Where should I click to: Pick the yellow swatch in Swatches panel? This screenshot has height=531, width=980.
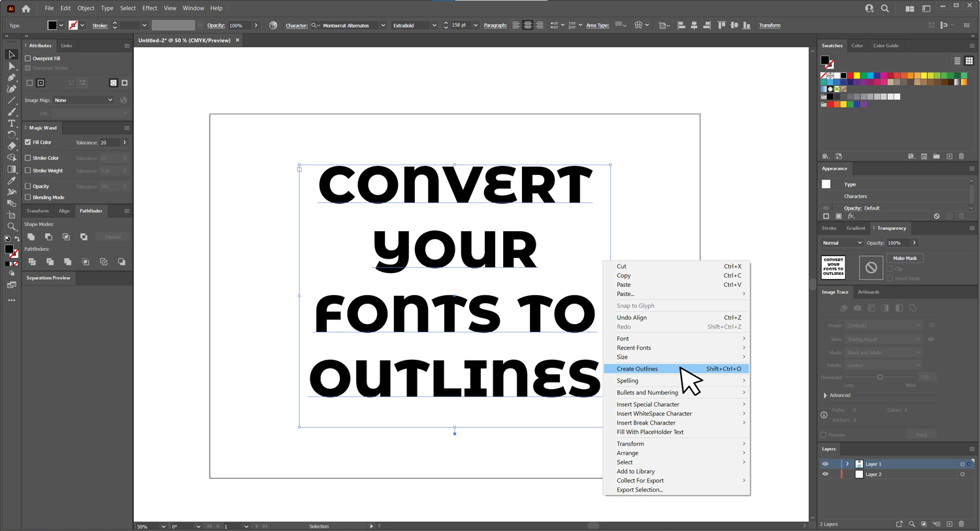pyautogui.click(x=857, y=76)
